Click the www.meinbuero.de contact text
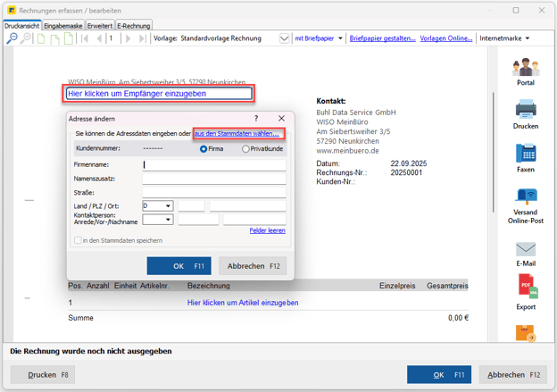Image resolution: width=557 pixels, height=392 pixels. point(347,151)
